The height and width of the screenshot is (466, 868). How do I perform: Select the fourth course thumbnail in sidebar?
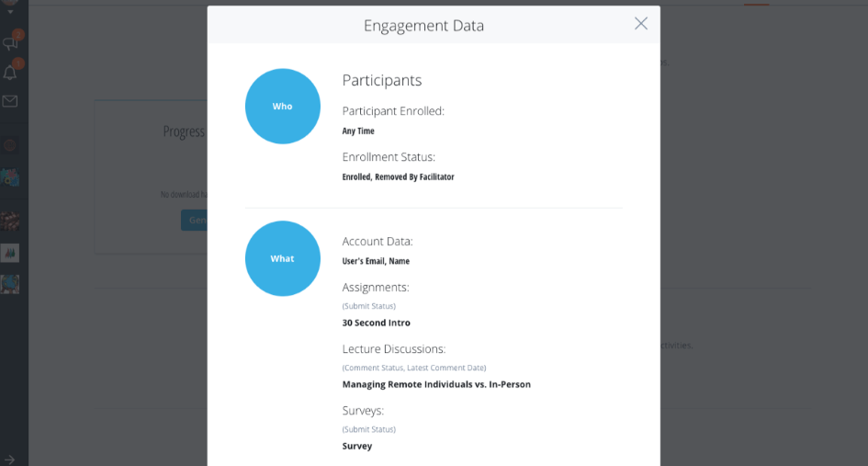pos(10,252)
